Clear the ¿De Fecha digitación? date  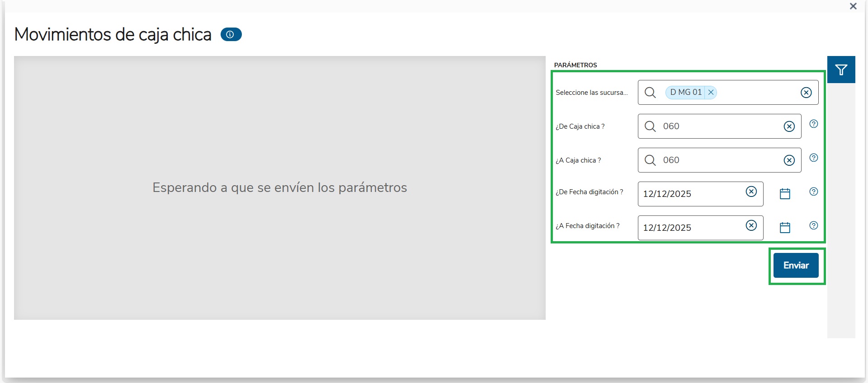[x=751, y=191]
